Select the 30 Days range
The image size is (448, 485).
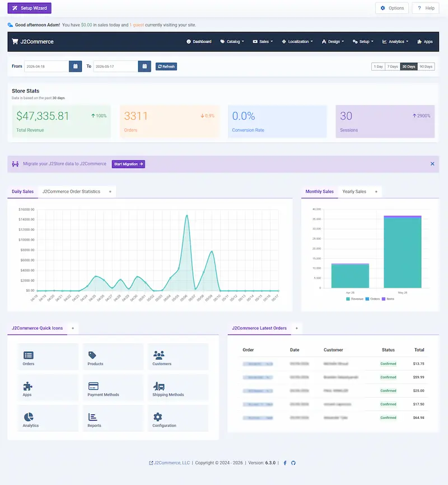409,67
